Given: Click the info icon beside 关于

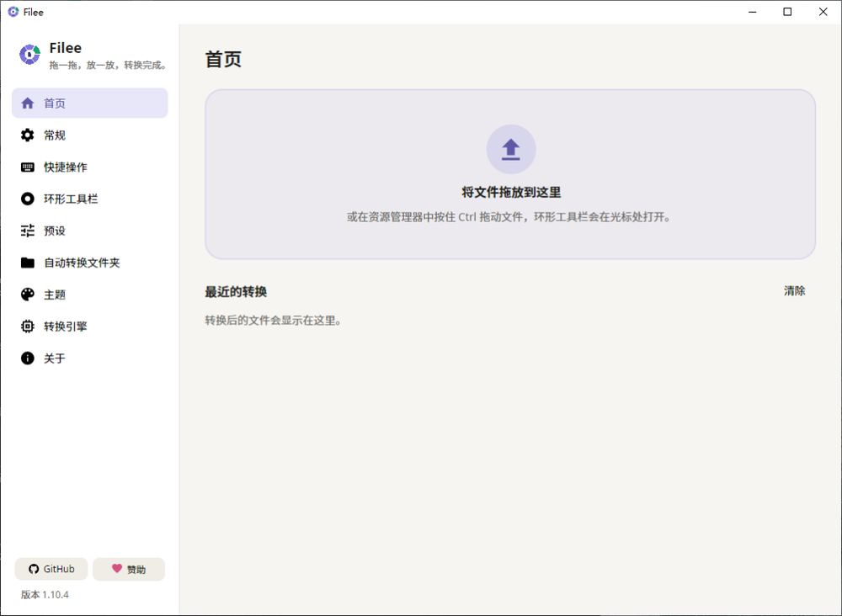Looking at the screenshot, I should tap(28, 358).
